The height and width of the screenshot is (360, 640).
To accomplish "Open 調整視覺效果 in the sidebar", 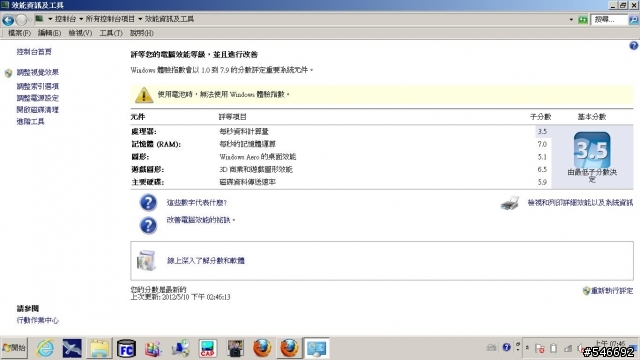I will 38,73.
